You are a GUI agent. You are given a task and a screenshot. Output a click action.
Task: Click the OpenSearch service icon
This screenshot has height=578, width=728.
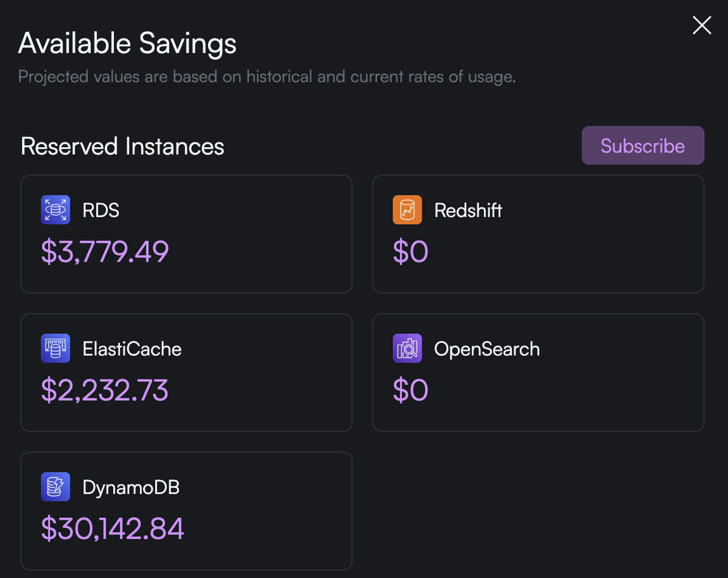[x=407, y=348]
